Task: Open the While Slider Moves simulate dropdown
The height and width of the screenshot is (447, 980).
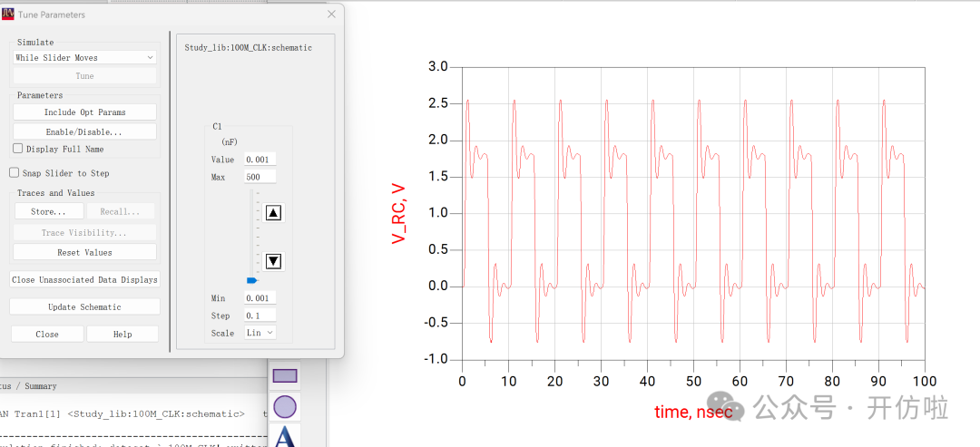Action: [x=84, y=57]
